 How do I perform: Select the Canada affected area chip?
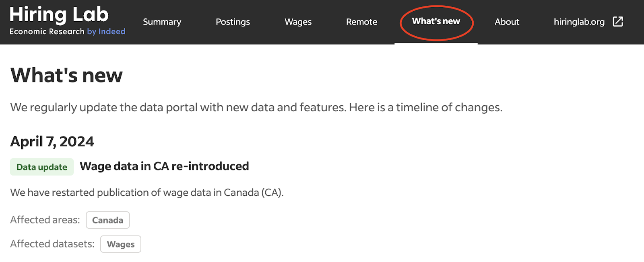[107, 220]
